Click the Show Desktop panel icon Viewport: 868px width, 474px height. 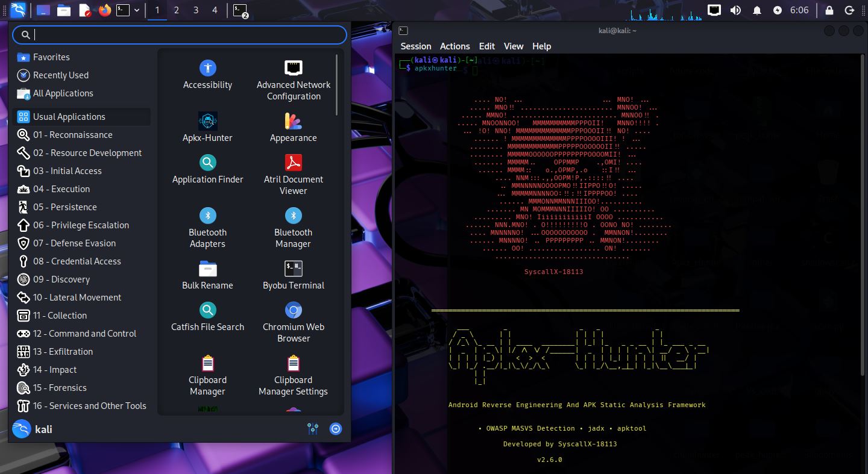click(x=43, y=10)
